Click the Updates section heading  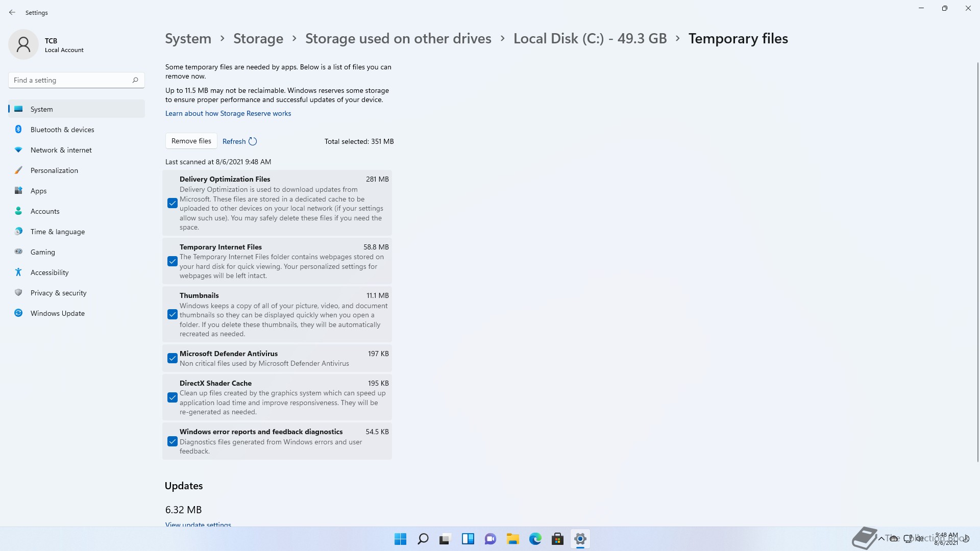[x=184, y=486]
